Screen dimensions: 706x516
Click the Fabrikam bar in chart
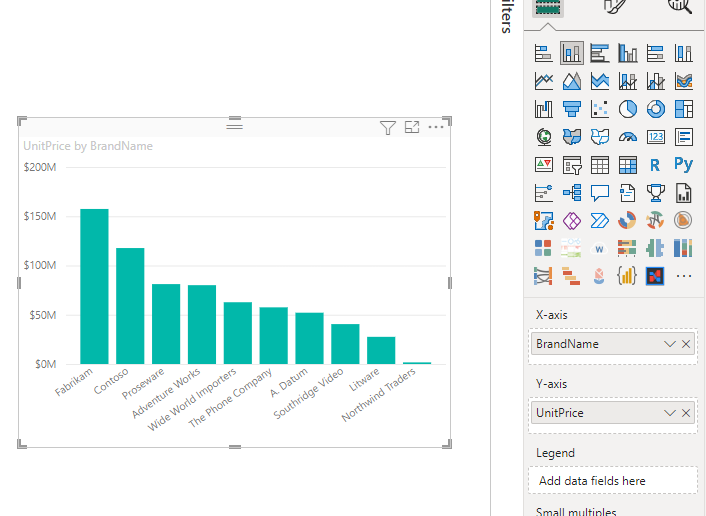pos(94,286)
